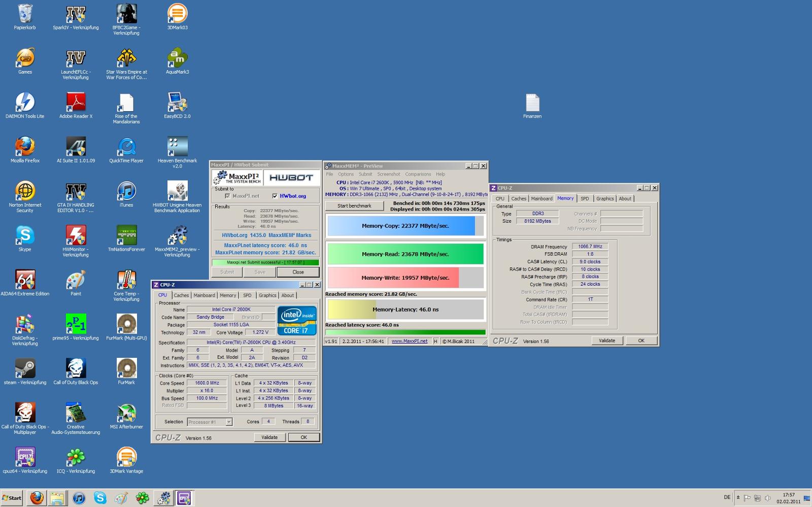This screenshot has height=507, width=812.
Task: Launch Core Temp desktop shortcut
Action: click(x=126, y=285)
